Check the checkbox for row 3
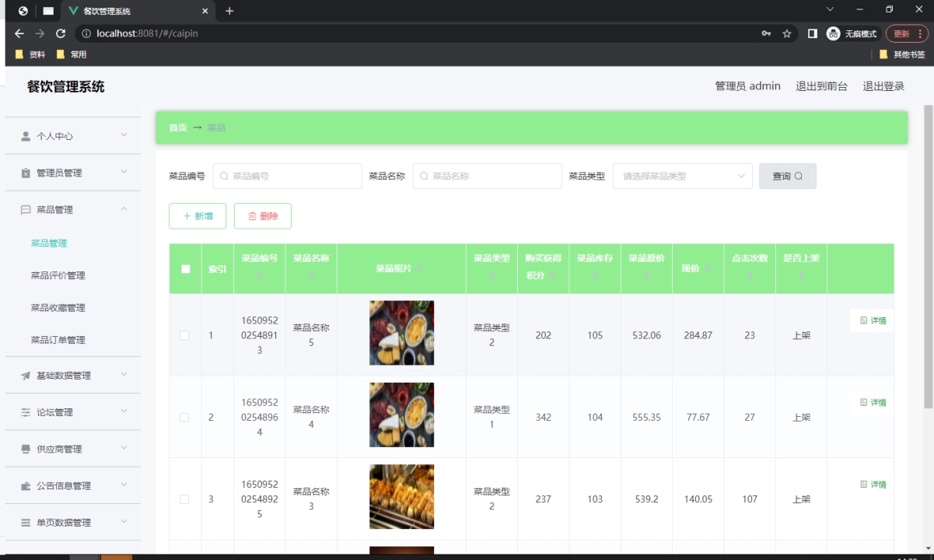The width and height of the screenshot is (934, 560). click(x=184, y=499)
